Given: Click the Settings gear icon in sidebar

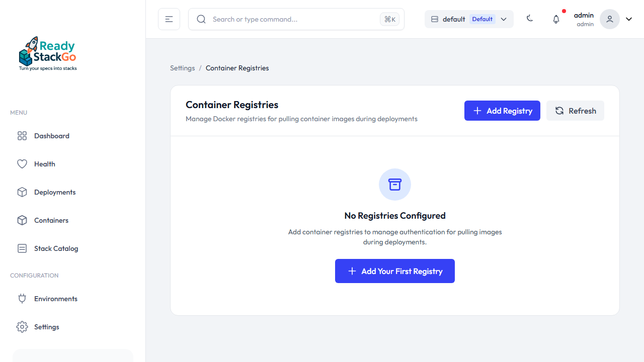Looking at the screenshot, I should 22,327.
